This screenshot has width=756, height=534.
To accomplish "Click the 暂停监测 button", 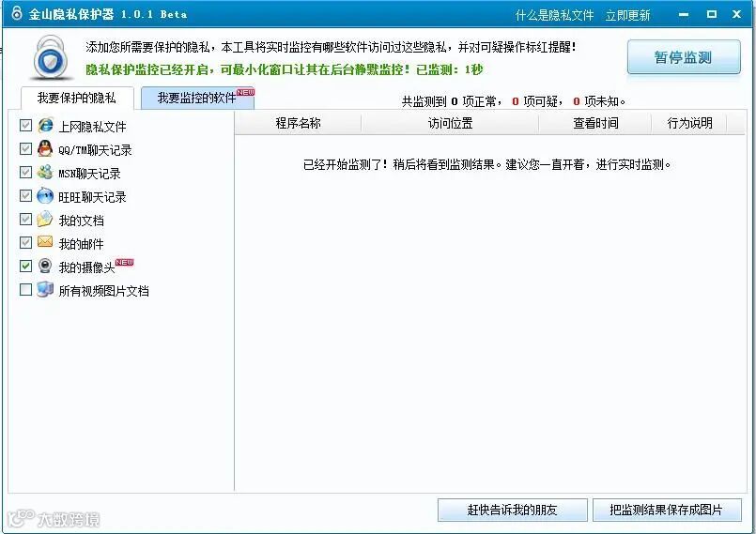I will coord(684,57).
